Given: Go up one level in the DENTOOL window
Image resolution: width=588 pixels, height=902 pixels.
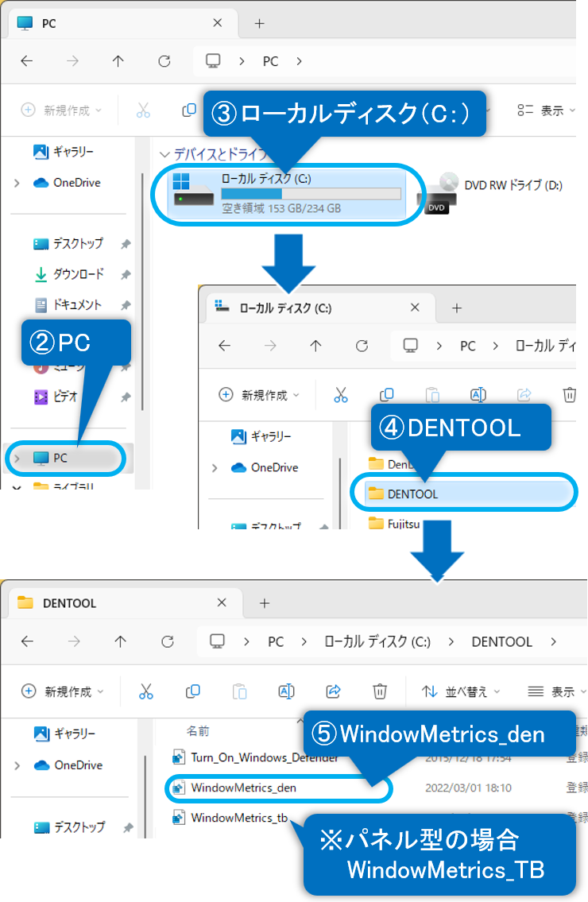Looking at the screenshot, I should click(120, 641).
